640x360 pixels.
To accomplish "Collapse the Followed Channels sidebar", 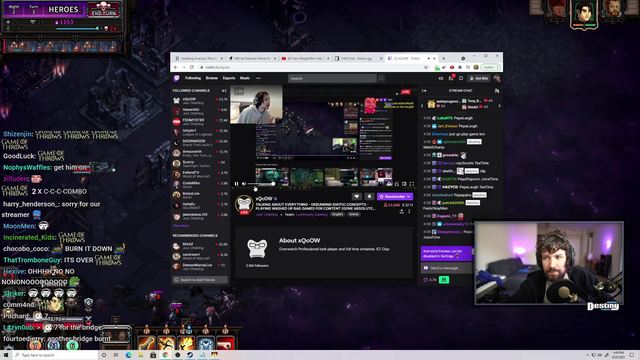I will 224,91.
